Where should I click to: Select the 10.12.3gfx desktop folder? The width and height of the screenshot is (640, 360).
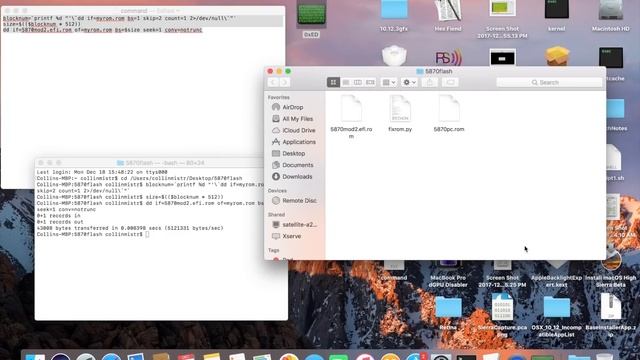pyautogui.click(x=394, y=16)
